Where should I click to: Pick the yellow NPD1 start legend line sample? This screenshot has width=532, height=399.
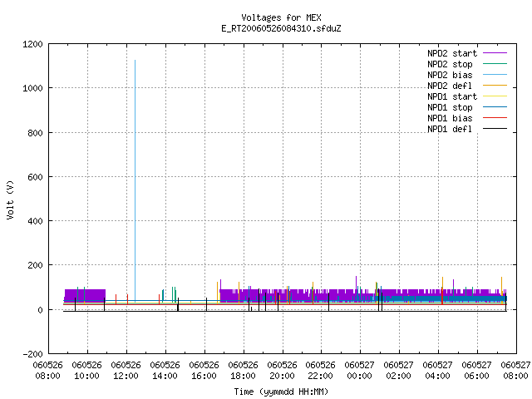495,96
